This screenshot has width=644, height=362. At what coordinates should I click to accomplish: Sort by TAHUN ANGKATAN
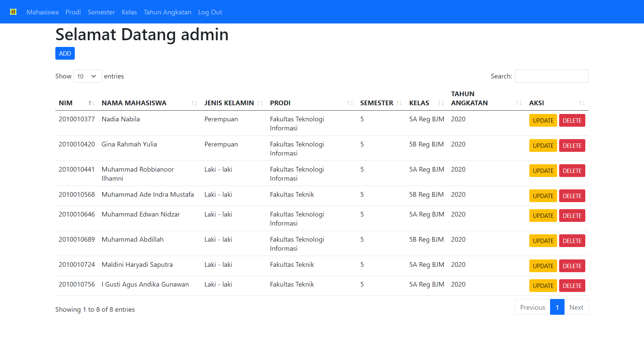(x=519, y=103)
